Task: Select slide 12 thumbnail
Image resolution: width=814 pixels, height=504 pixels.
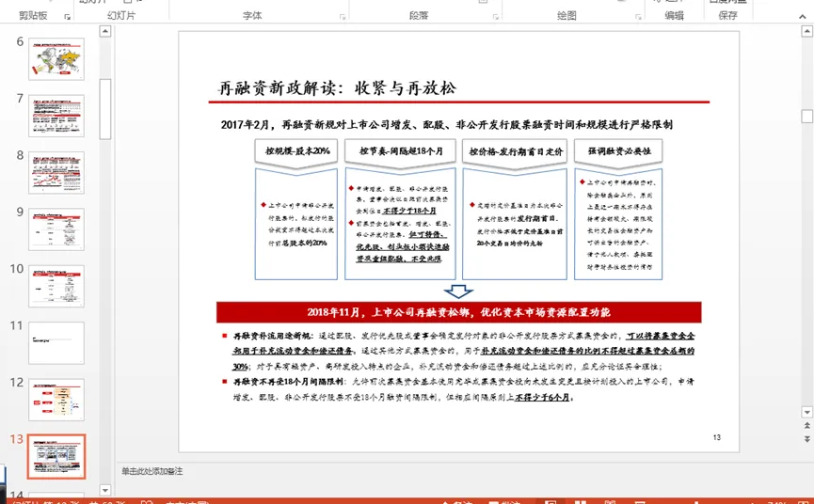Action: (56, 400)
